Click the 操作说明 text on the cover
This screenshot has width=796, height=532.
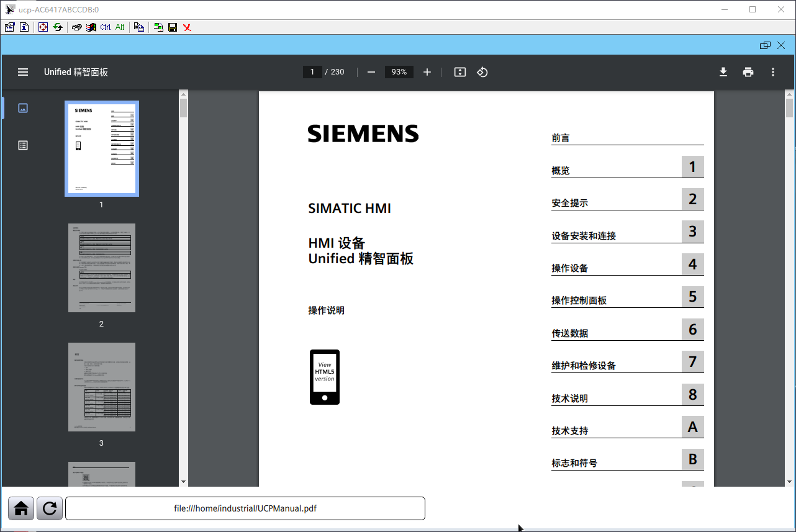(327, 310)
